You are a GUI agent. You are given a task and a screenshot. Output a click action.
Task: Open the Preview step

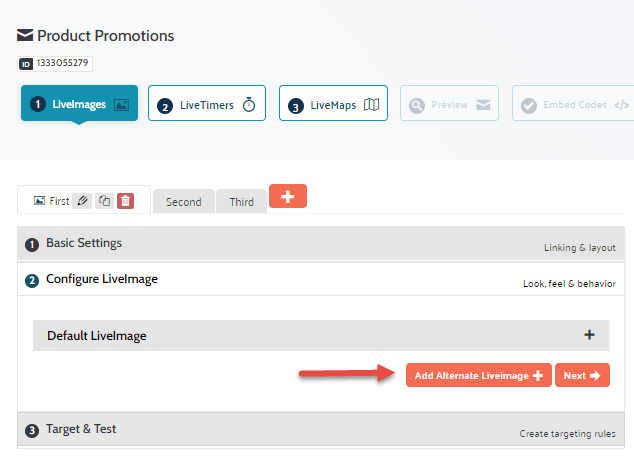pyautogui.click(x=449, y=105)
